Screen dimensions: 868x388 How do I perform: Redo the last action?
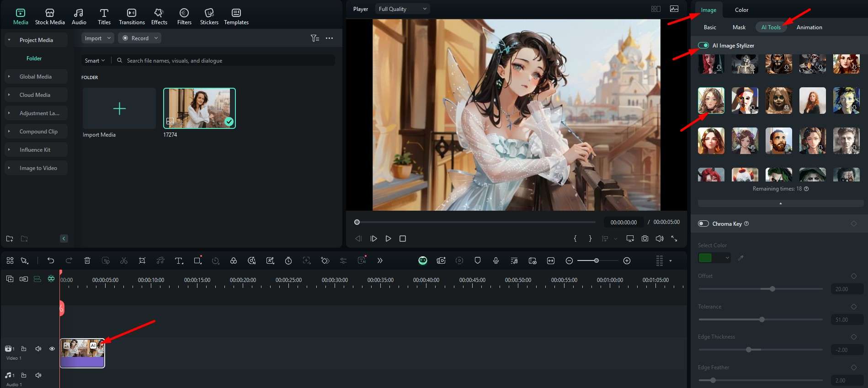[69, 260]
